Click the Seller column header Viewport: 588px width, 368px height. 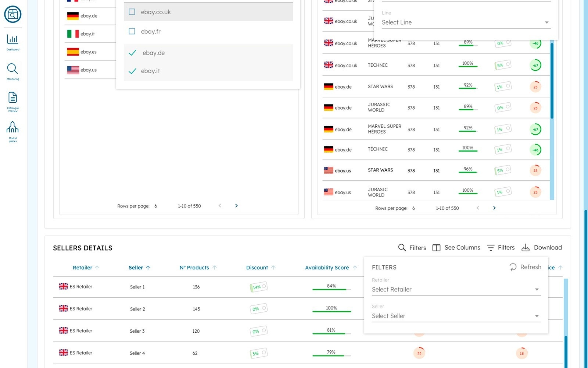(x=136, y=268)
